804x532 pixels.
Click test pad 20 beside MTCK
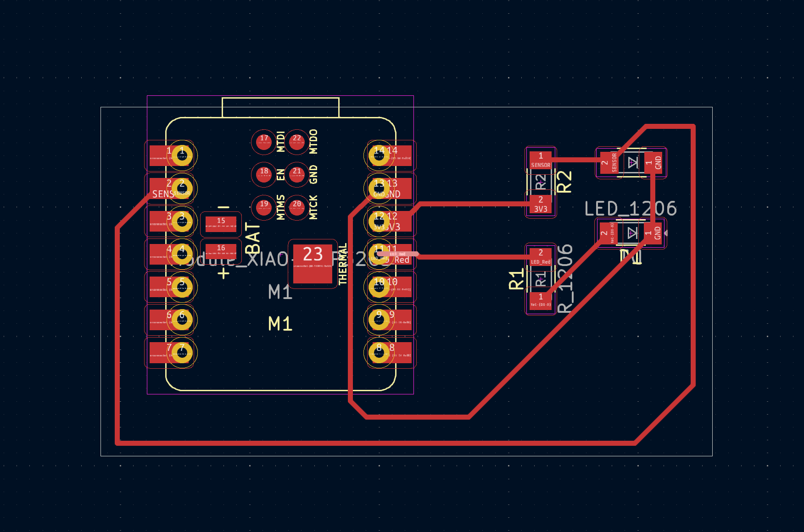(297, 208)
